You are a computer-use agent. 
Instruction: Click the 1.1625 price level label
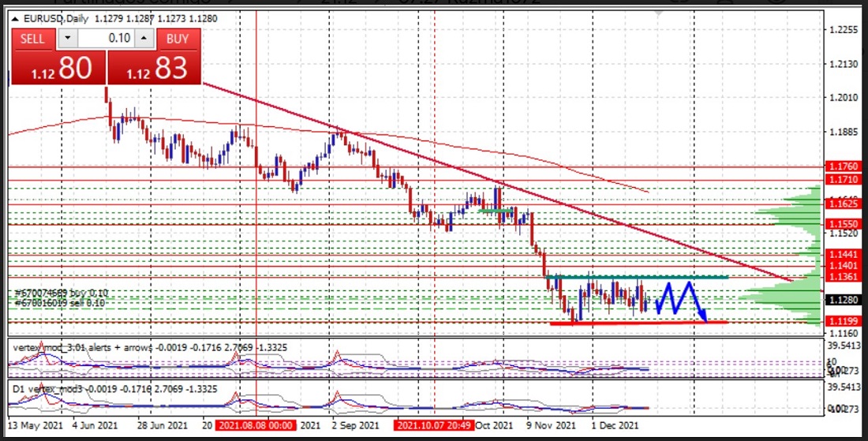point(843,204)
